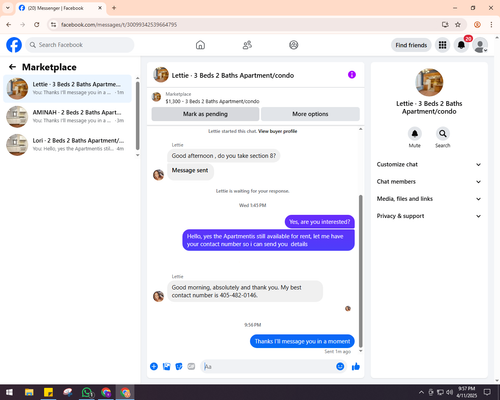Go back with the browser back arrow
This screenshot has width=500, height=400.
pos(9,25)
